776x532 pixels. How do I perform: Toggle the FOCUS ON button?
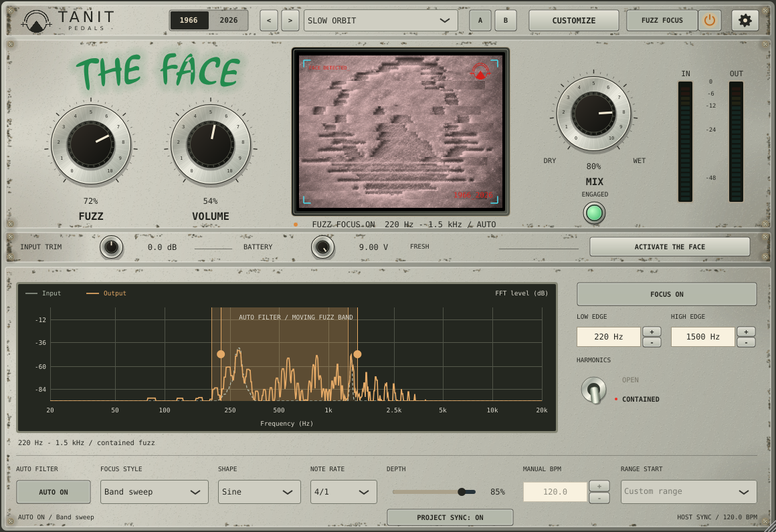pyautogui.click(x=667, y=294)
